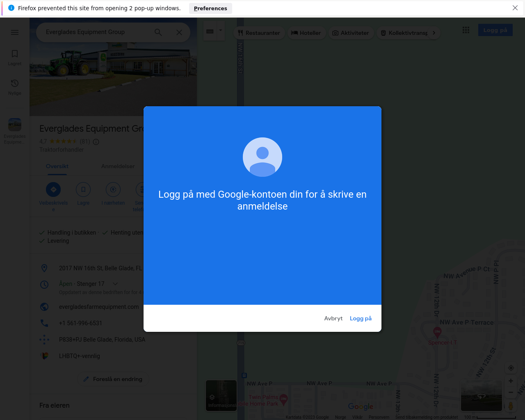Viewport: 525px width, 420px height.
Task: Click the bus stop icon on map
Action: (244, 375)
